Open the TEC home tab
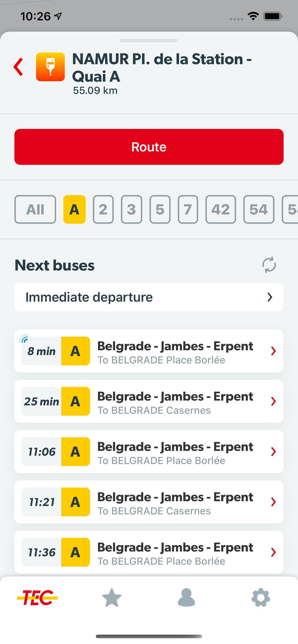298x644 pixels. (x=37, y=598)
